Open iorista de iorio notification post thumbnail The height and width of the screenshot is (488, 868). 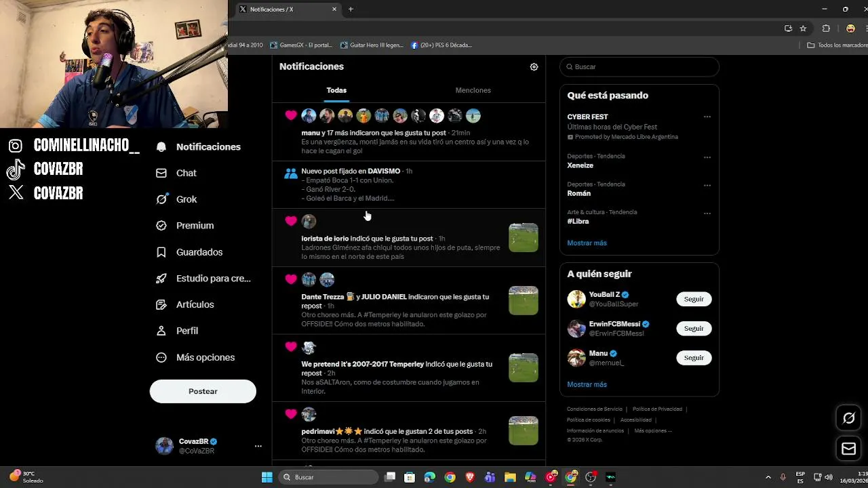[524, 237]
